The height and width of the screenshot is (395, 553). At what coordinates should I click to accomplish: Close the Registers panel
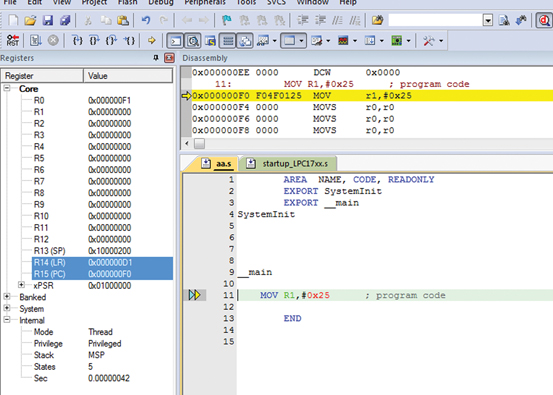[x=170, y=57]
